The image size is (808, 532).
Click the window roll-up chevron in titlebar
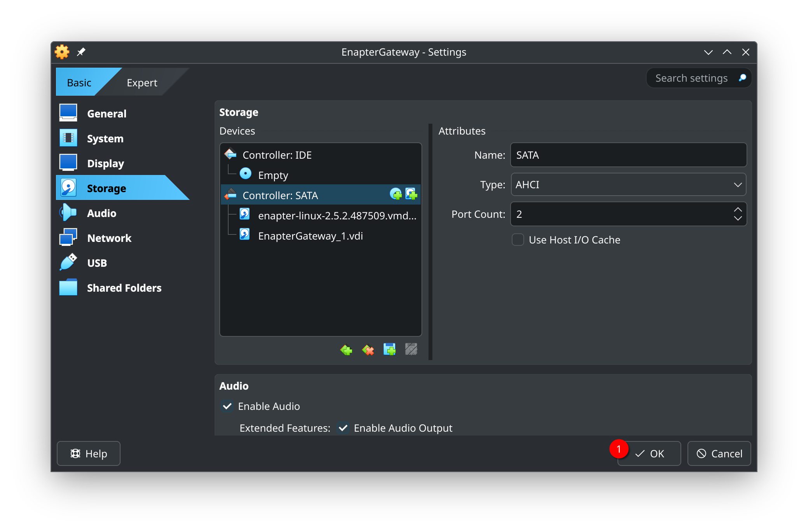pos(726,52)
